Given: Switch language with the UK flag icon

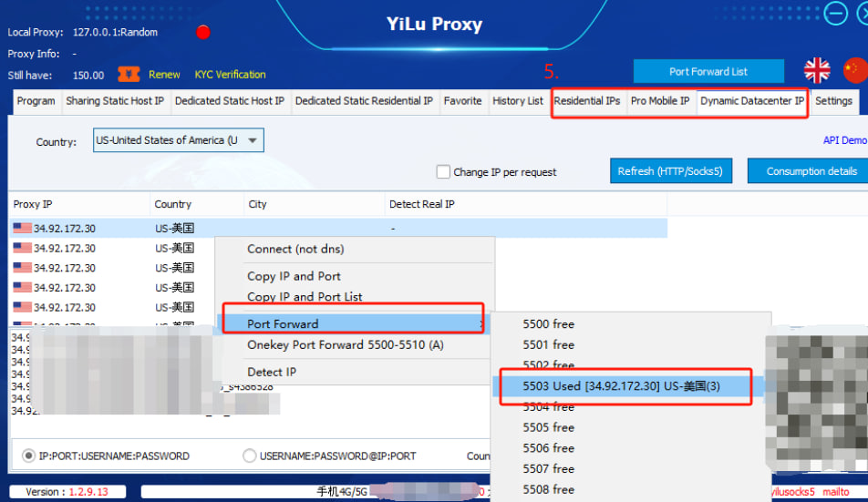Looking at the screenshot, I should (817, 71).
